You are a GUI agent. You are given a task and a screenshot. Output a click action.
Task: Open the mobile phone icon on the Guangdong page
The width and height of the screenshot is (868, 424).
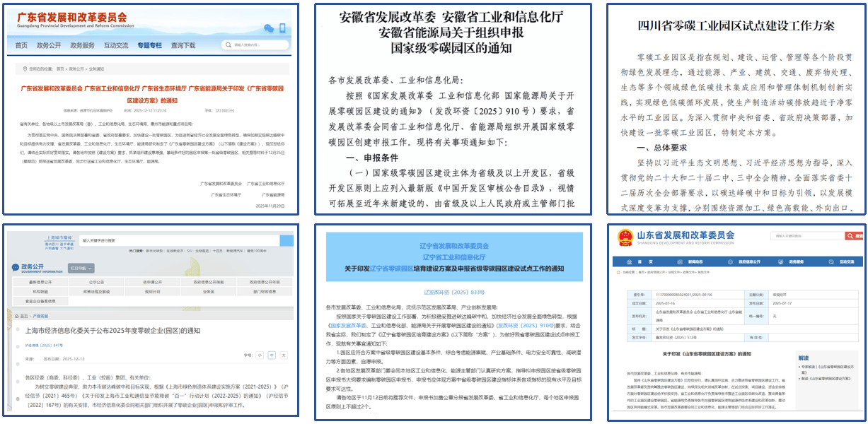(282, 28)
